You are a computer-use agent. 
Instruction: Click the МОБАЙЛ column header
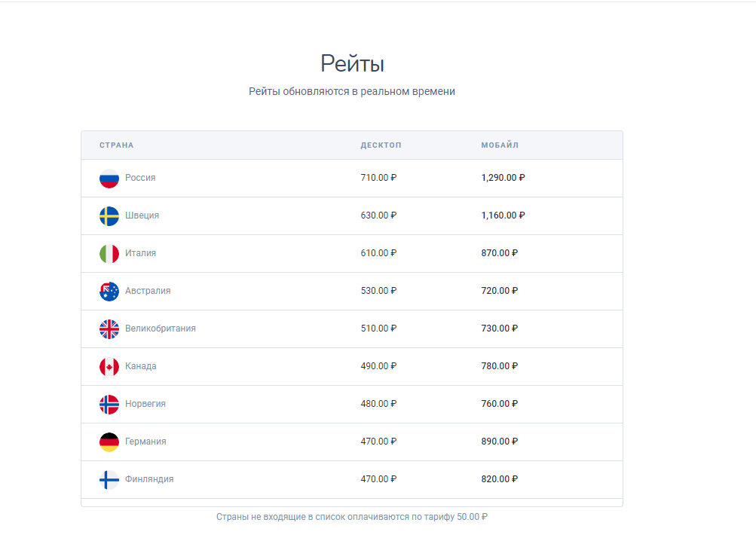(x=500, y=145)
